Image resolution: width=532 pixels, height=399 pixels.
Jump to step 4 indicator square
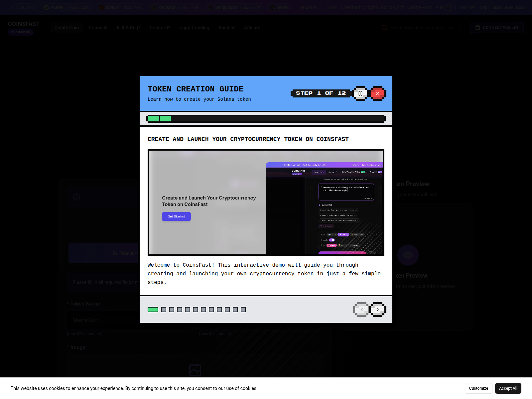pyautogui.click(x=180, y=310)
